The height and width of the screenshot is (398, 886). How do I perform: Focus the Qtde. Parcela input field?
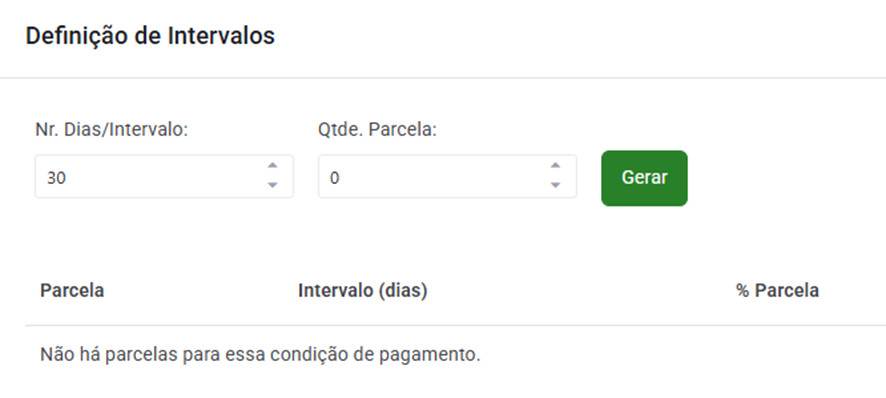point(447,176)
